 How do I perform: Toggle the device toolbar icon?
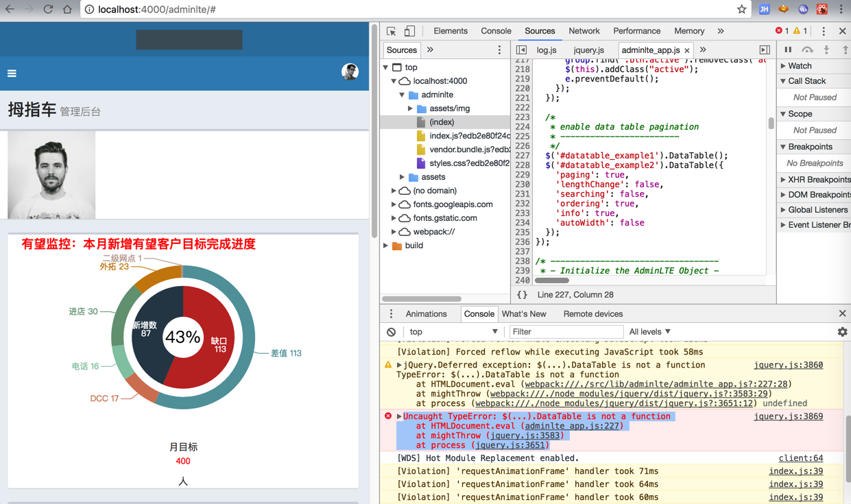pos(409,31)
